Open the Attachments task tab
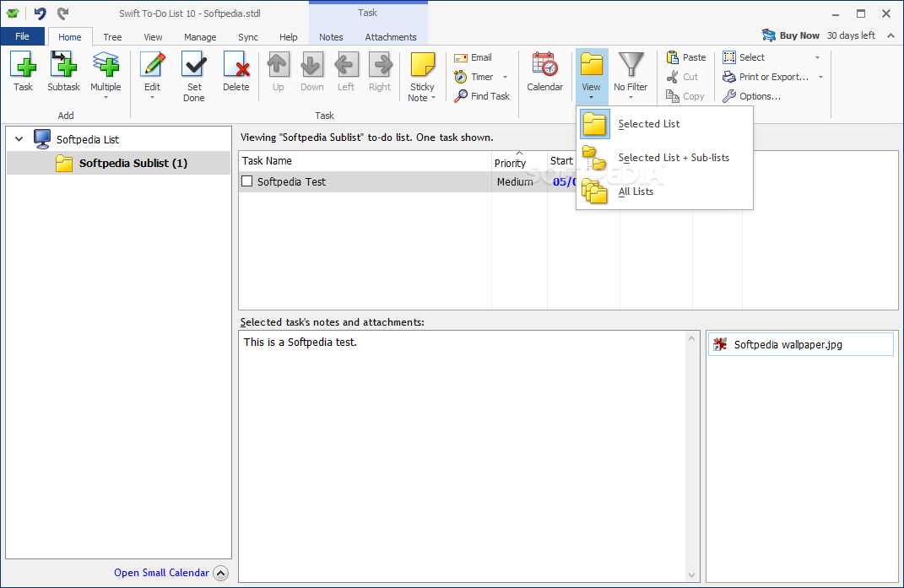904x588 pixels. click(x=390, y=37)
